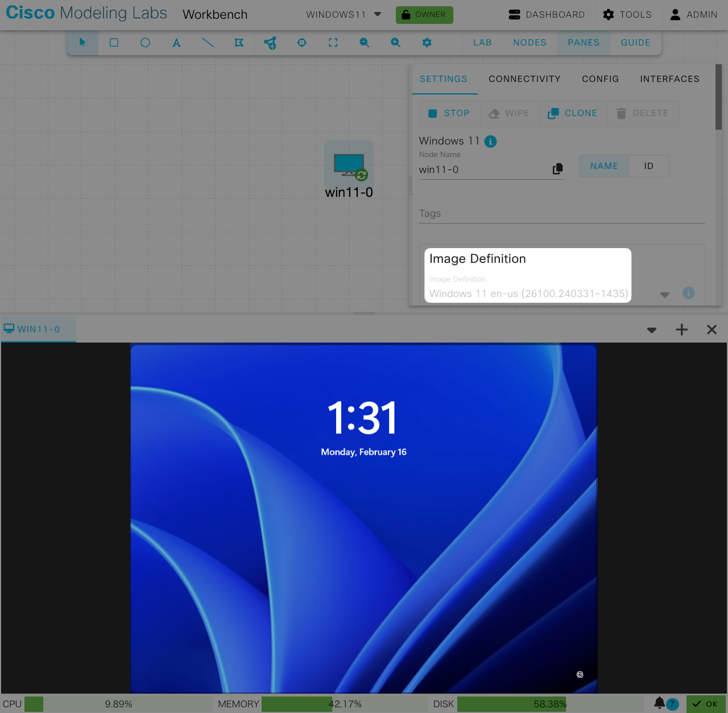
Task: Expand the console pane dropdown arrow
Action: (x=652, y=330)
